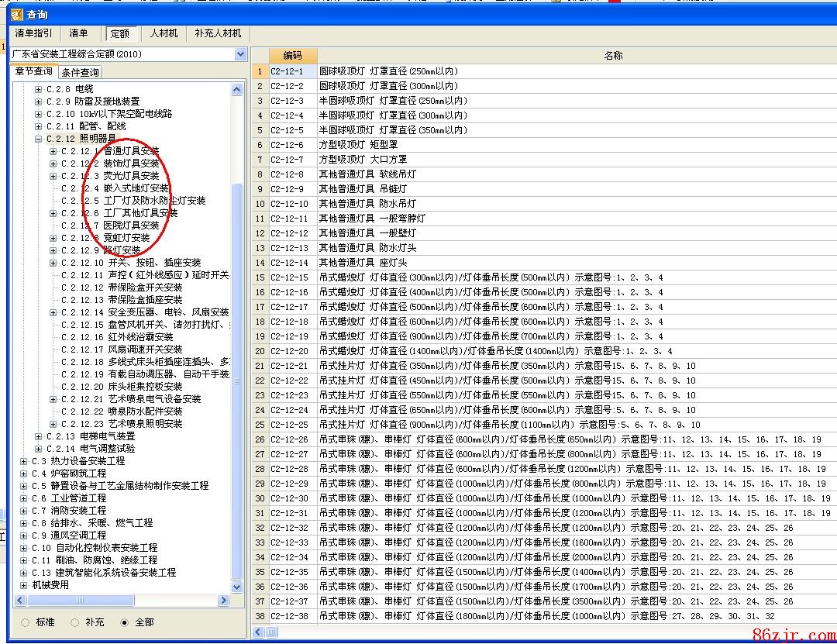Open the 清单指引 tab
The image size is (837, 644).
[x=34, y=33]
